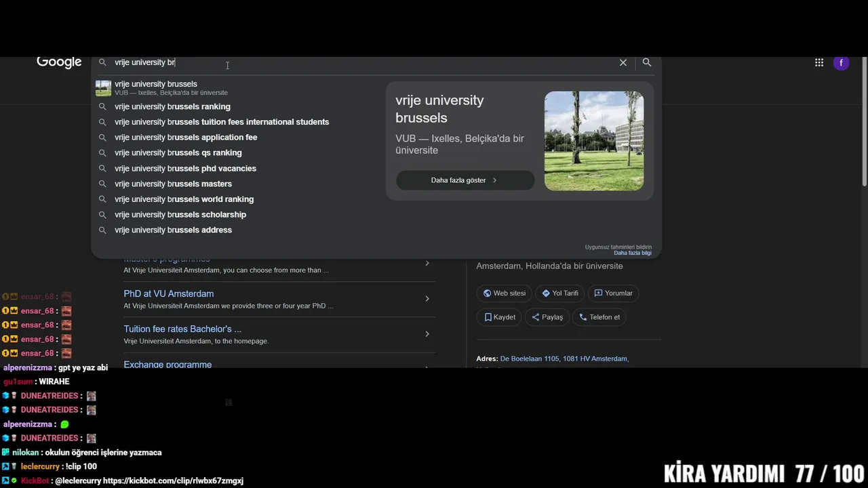868x488 pixels.
Task: Click the 'KickBot' username in chat
Action: pyautogui.click(x=35, y=481)
